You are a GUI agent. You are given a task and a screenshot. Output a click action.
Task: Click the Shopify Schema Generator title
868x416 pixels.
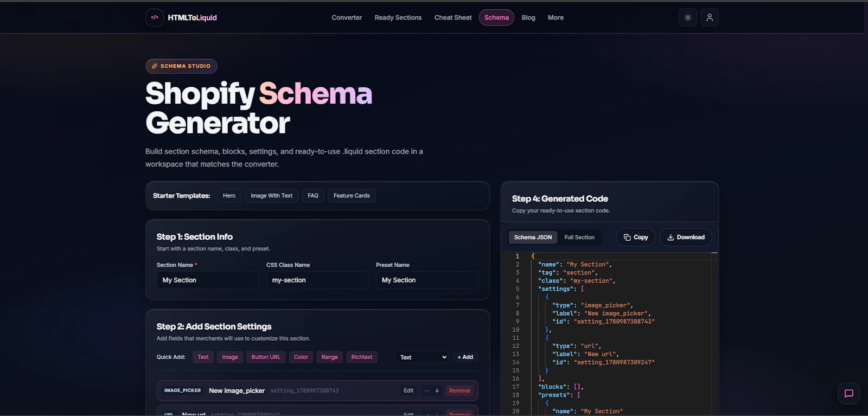(x=259, y=108)
